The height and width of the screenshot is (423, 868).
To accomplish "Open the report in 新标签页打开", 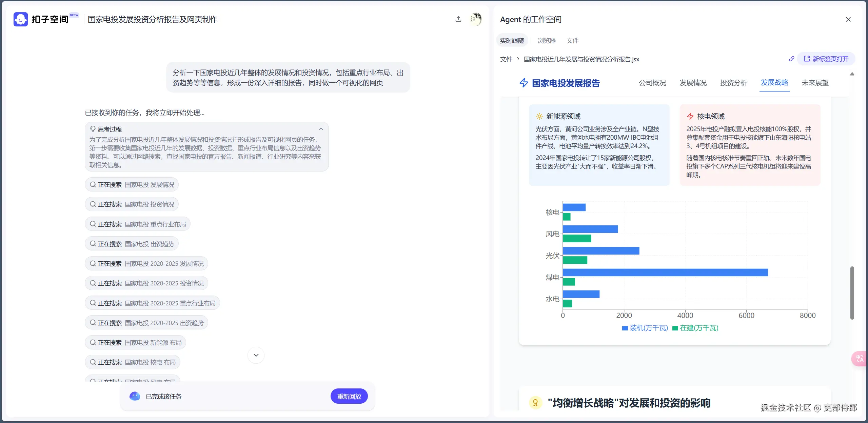I will pyautogui.click(x=826, y=58).
